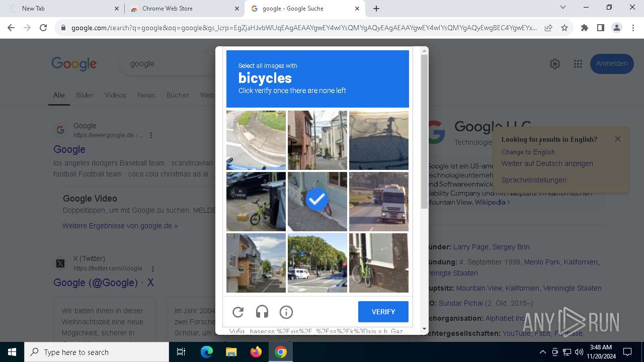Select the tree-lined crossing tile
The image size is (644, 362).
tap(317, 263)
